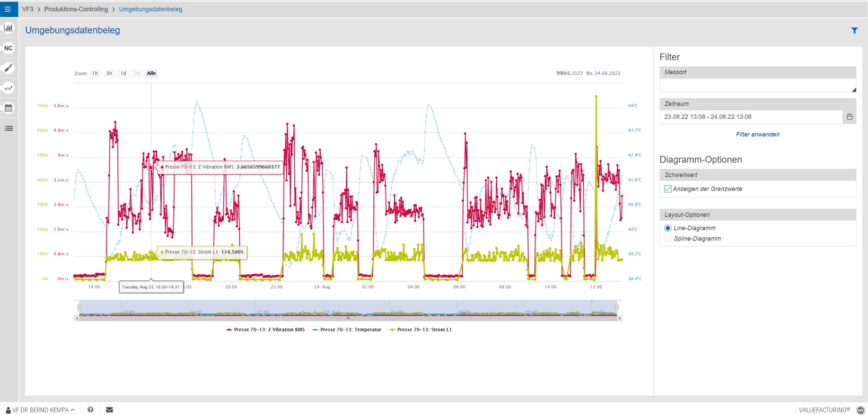Open the NC sidebar module
The height and width of the screenshot is (415, 868).
tap(8, 48)
